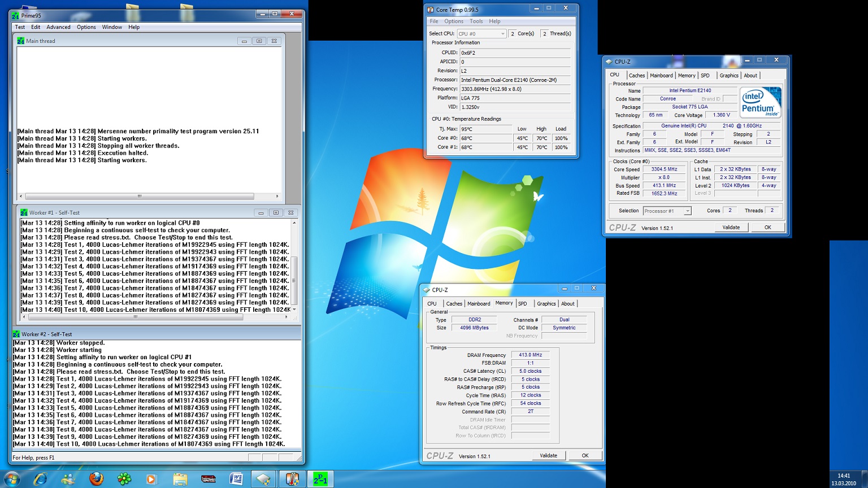The height and width of the screenshot is (488, 868).
Task: Switch to SPD tab in lower CPU-Z
Action: coord(523,304)
